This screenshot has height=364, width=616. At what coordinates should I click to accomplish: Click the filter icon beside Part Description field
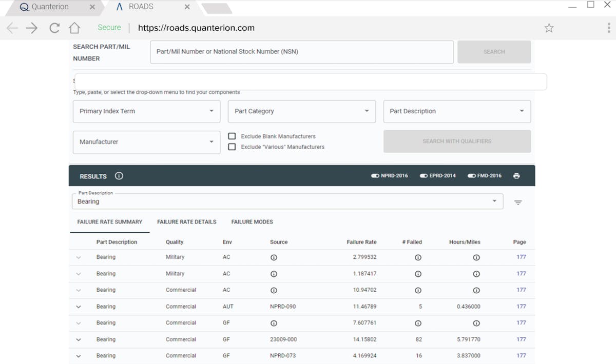(518, 202)
